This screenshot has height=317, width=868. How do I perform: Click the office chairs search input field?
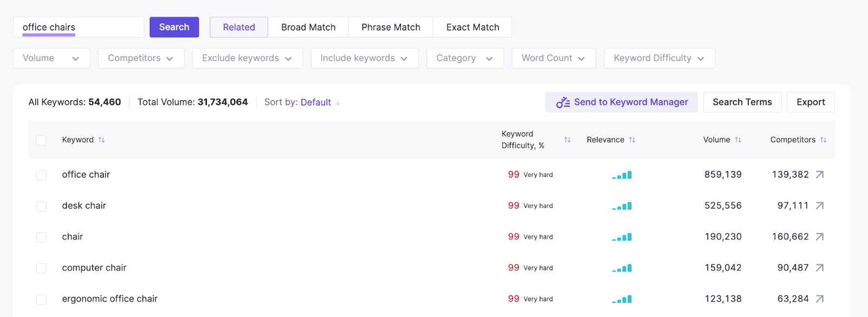coord(79,27)
